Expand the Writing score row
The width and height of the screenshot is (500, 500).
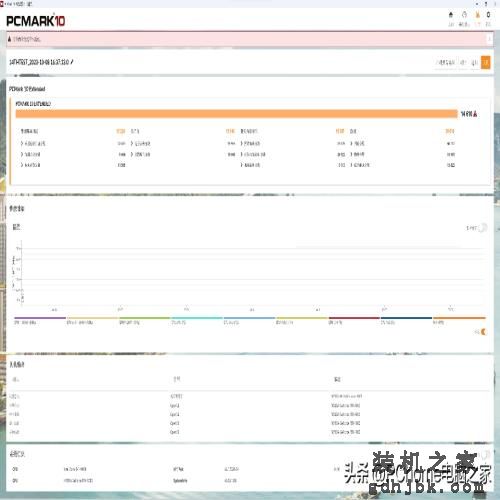point(183,154)
